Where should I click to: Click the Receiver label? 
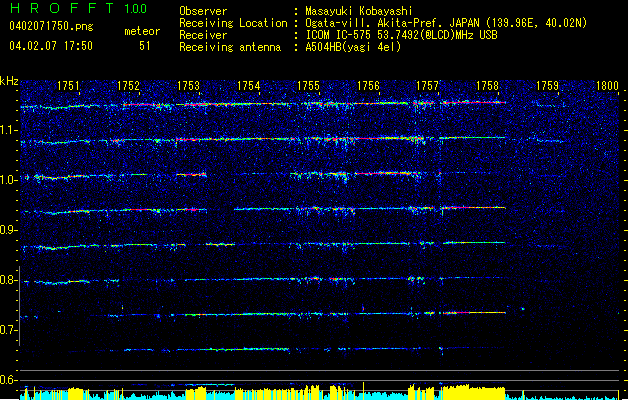click(203, 35)
